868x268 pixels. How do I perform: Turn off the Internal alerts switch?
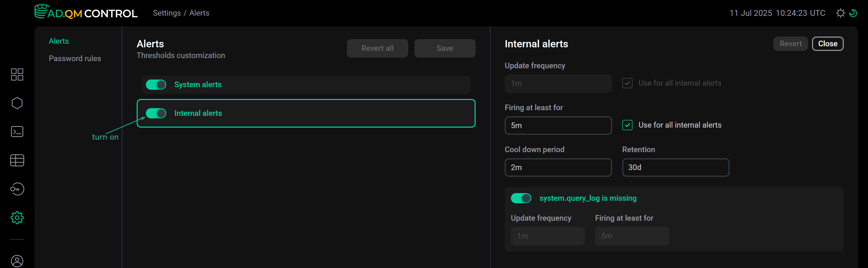pos(156,113)
